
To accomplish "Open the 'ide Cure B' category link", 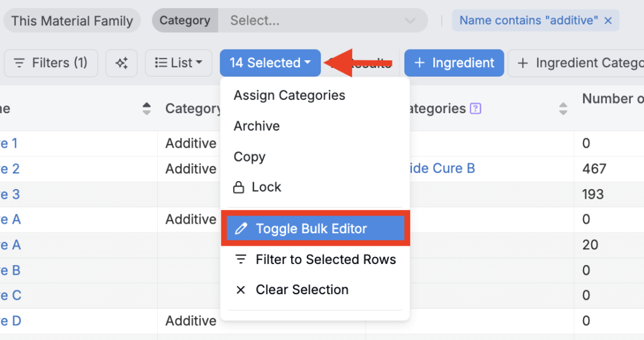I will (x=442, y=168).
